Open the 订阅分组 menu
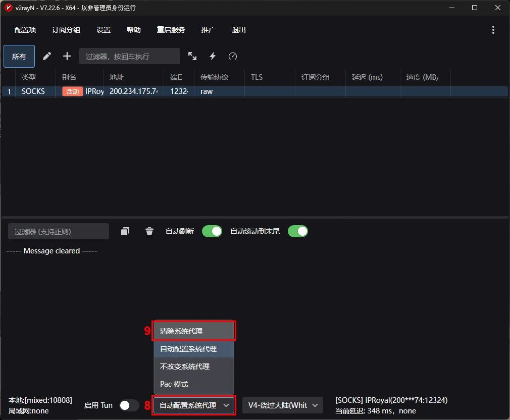Screen dimensions: 510x420 click(x=66, y=30)
